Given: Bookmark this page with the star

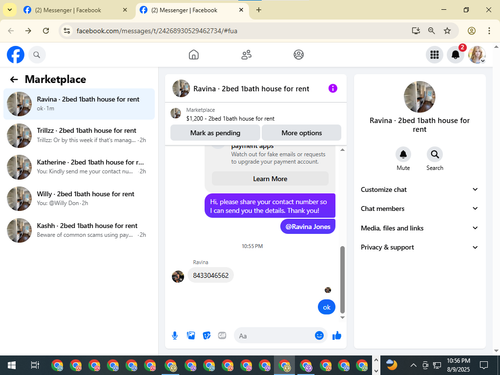Looking at the screenshot, I should click(x=447, y=31).
